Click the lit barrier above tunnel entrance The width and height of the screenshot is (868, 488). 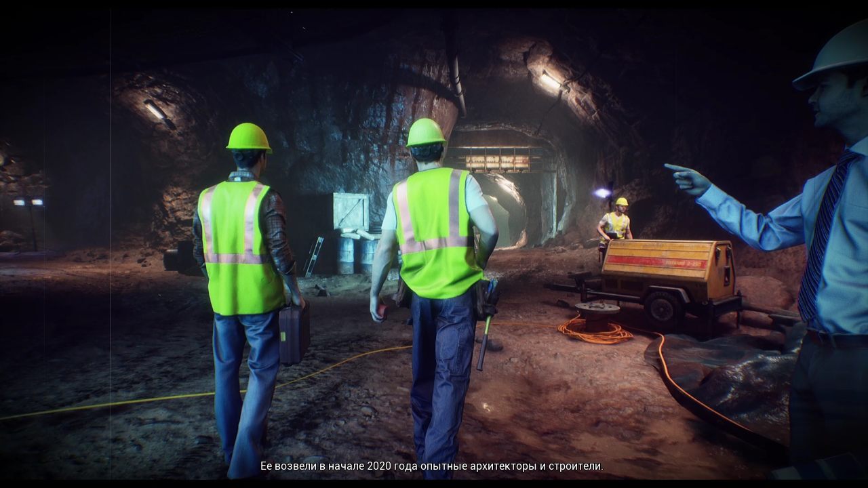pos(499,160)
